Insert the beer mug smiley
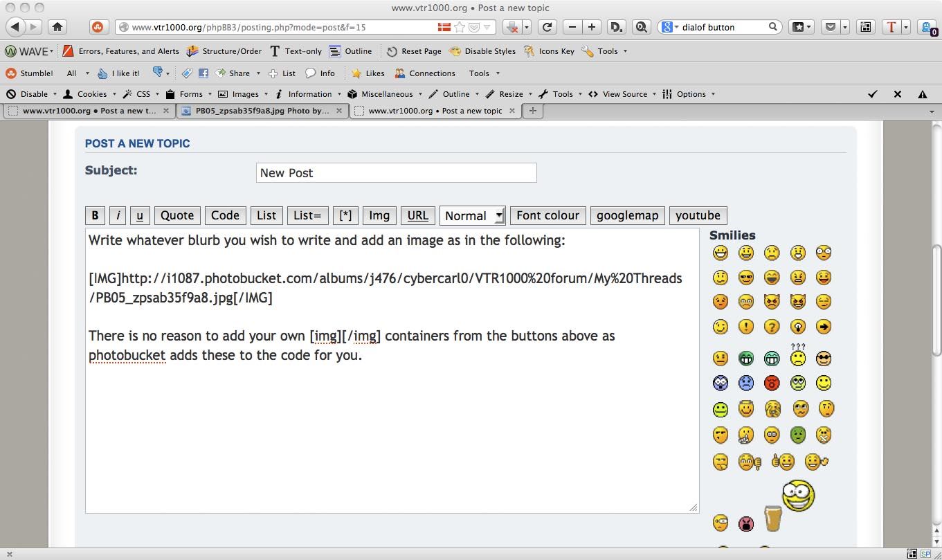 pos(772,518)
